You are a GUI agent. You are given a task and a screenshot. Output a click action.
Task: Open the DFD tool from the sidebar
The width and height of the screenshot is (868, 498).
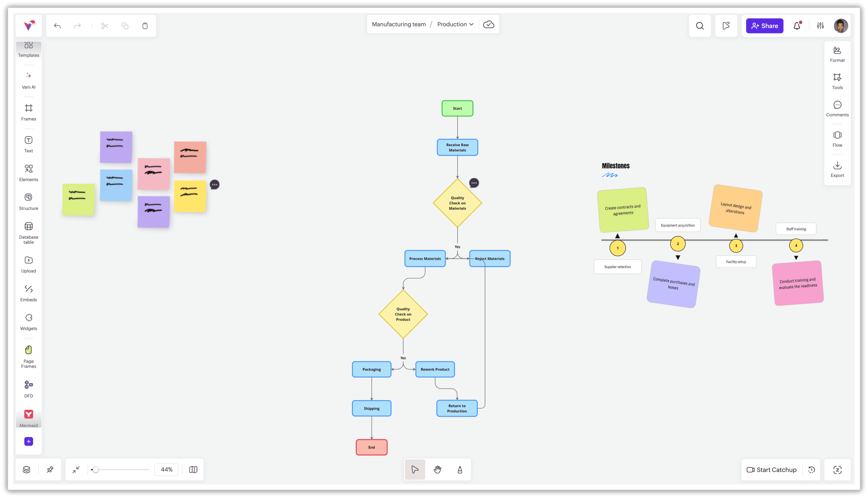click(x=28, y=388)
